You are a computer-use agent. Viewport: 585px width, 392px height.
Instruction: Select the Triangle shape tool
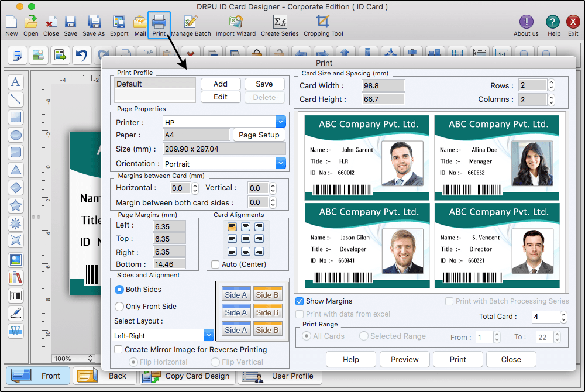(x=16, y=170)
